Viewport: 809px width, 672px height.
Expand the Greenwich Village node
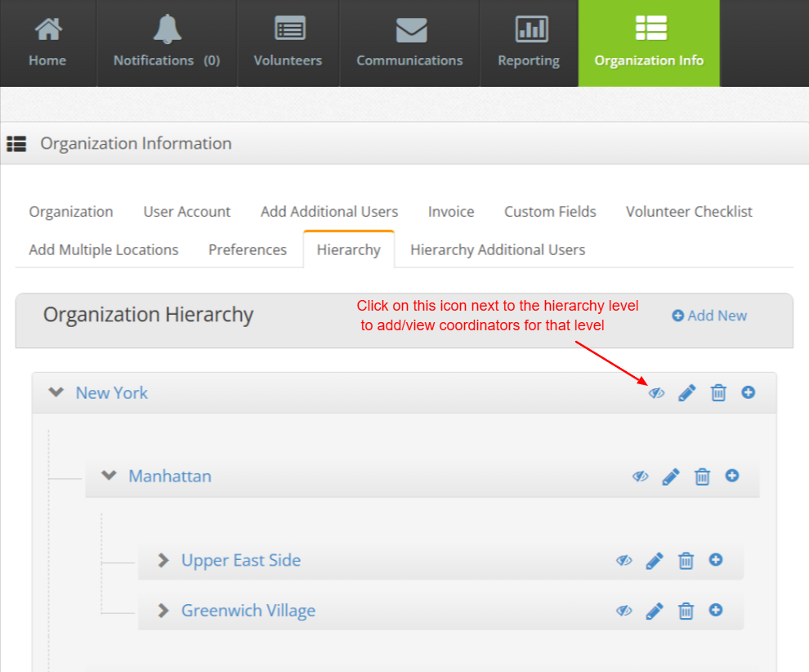point(163,611)
